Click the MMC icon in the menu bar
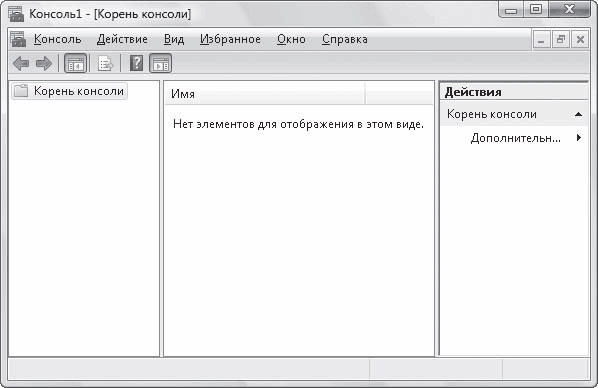The image size is (598, 388). point(18,39)
